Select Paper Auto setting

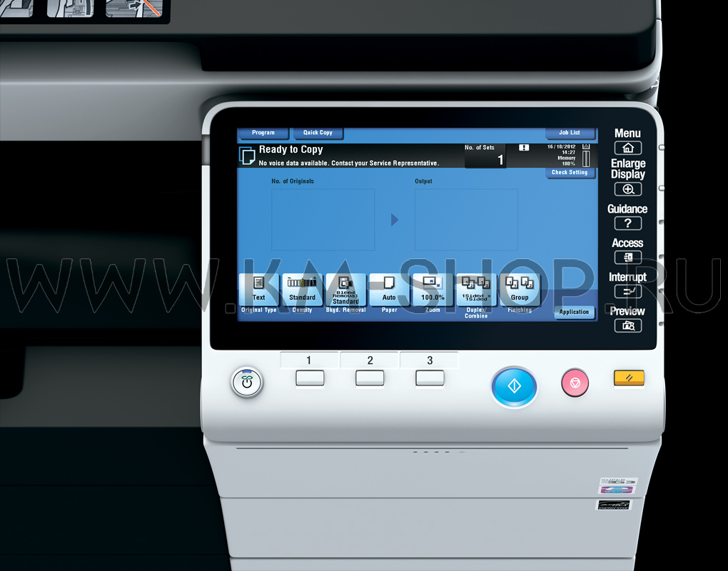389,290
